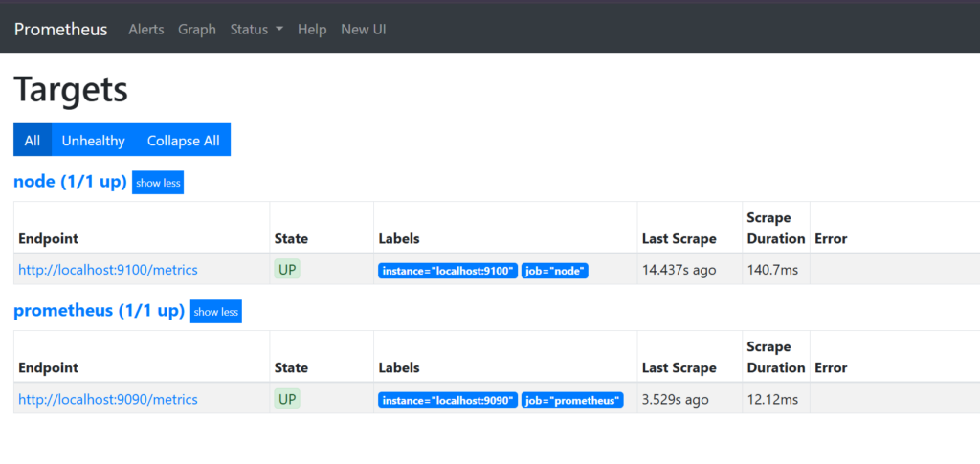Click the job="prometheus" label badge
980x464 pixels.
(572, 400)
